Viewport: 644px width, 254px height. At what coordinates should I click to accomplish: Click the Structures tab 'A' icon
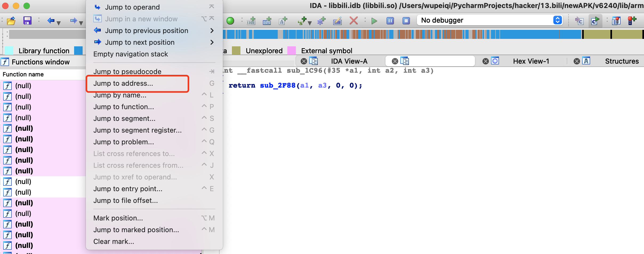click(586, 61)
